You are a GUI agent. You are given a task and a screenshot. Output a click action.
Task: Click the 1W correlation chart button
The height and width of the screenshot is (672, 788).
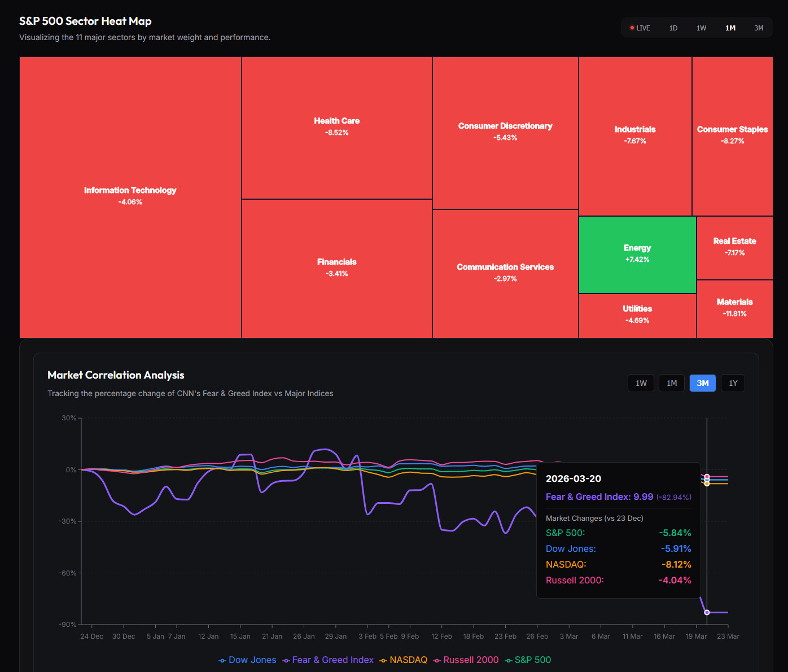641,383
